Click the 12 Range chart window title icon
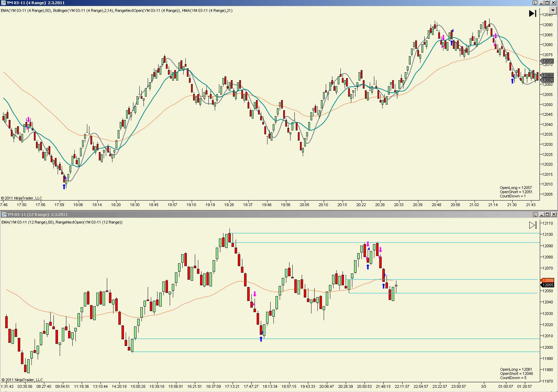558x392 pixels. pos(4,214)
